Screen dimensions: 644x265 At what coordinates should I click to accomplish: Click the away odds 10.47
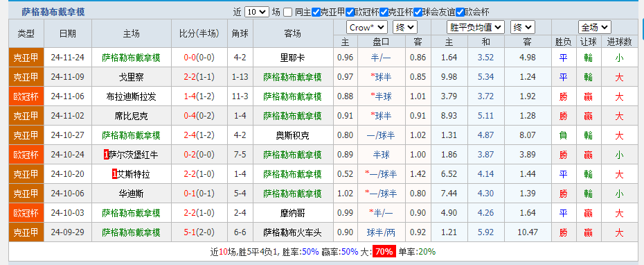pyautogui.click(x=528, y=232)
